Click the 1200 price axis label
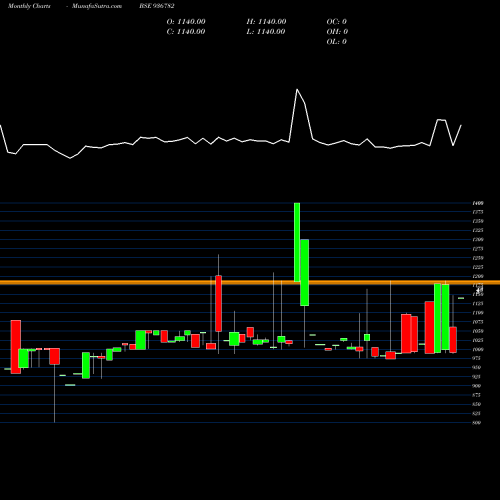The width and height of the screenshot is (500, 500). pyautogui.click(x=478, y=276)
